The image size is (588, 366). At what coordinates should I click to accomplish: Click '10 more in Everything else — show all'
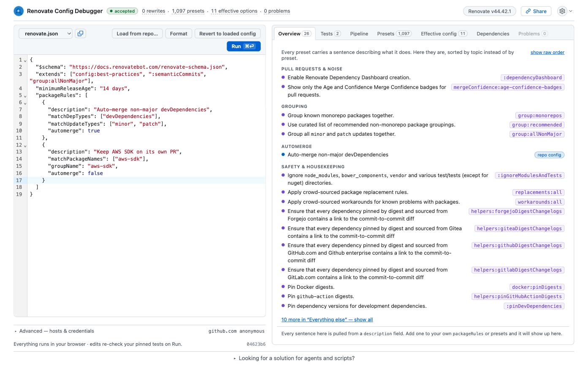(327, 320)
